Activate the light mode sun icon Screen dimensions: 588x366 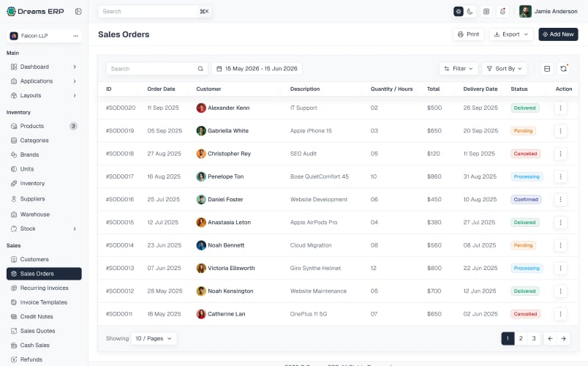click(459, 12)
